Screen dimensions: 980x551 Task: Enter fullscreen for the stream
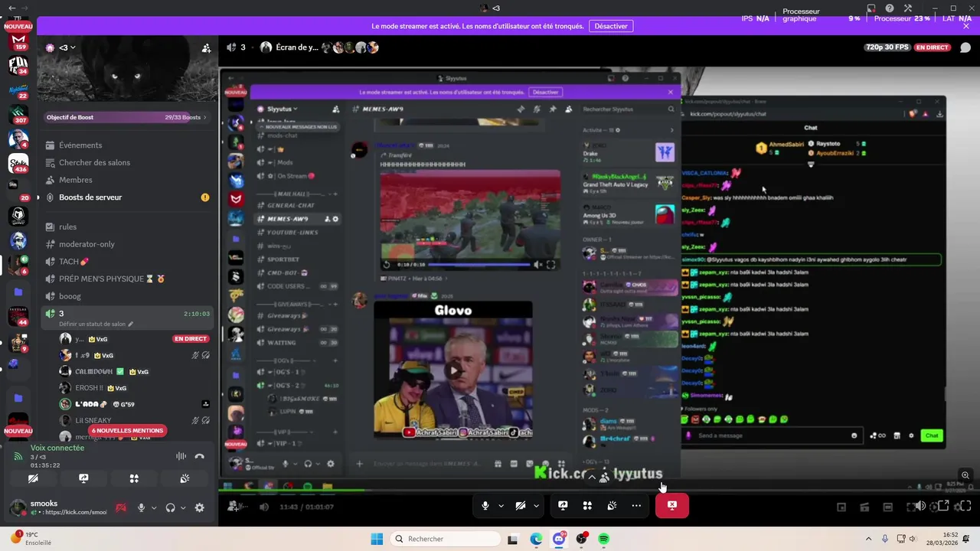point(965,506)
